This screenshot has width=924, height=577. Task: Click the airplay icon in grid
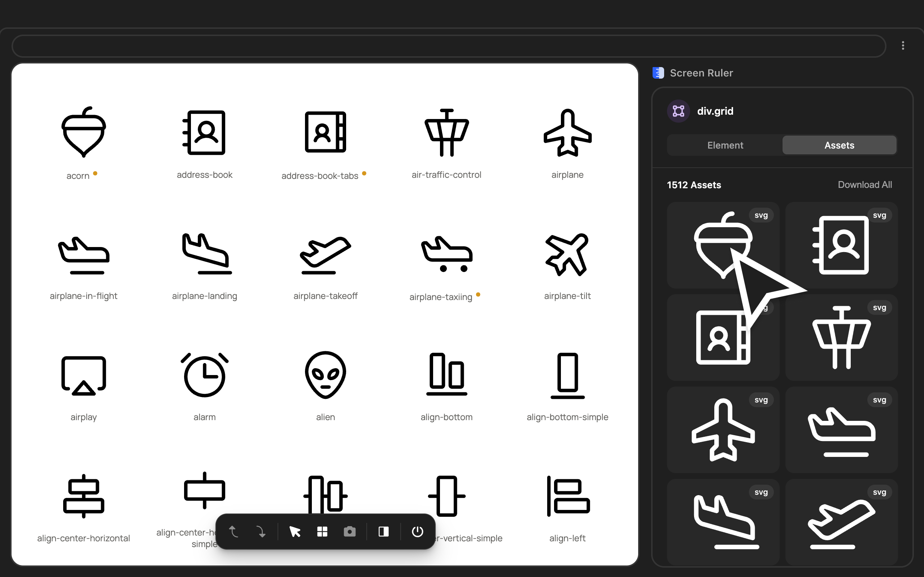(84, 375)
